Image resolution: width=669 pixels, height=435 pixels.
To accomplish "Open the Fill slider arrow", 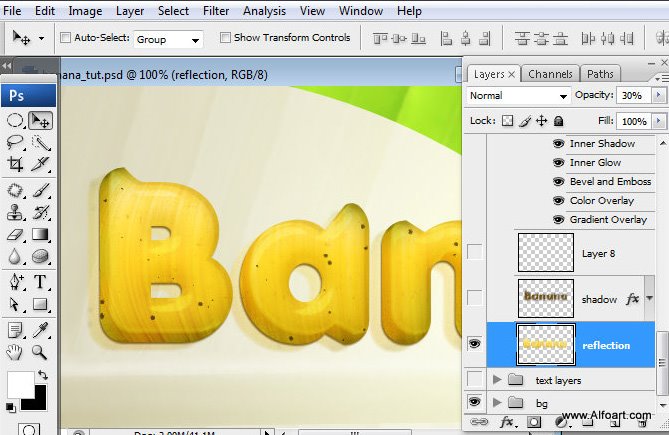I will coord(658,121).
